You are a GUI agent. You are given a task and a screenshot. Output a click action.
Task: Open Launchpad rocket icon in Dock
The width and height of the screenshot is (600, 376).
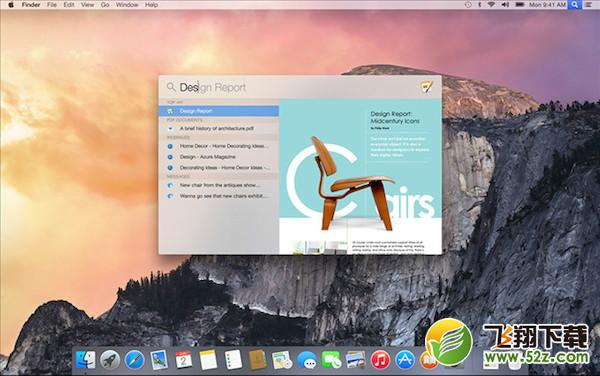point(110,360)
